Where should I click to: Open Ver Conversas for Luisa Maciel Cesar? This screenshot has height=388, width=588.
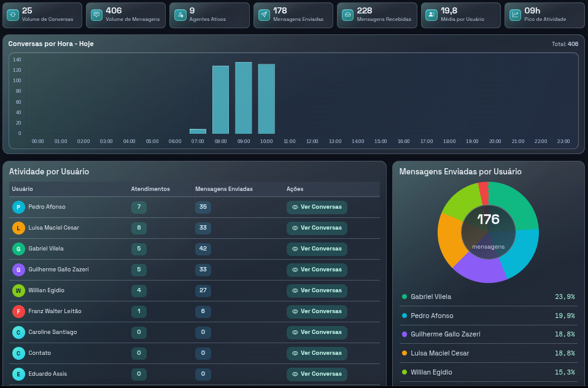[x=317, y=228]
